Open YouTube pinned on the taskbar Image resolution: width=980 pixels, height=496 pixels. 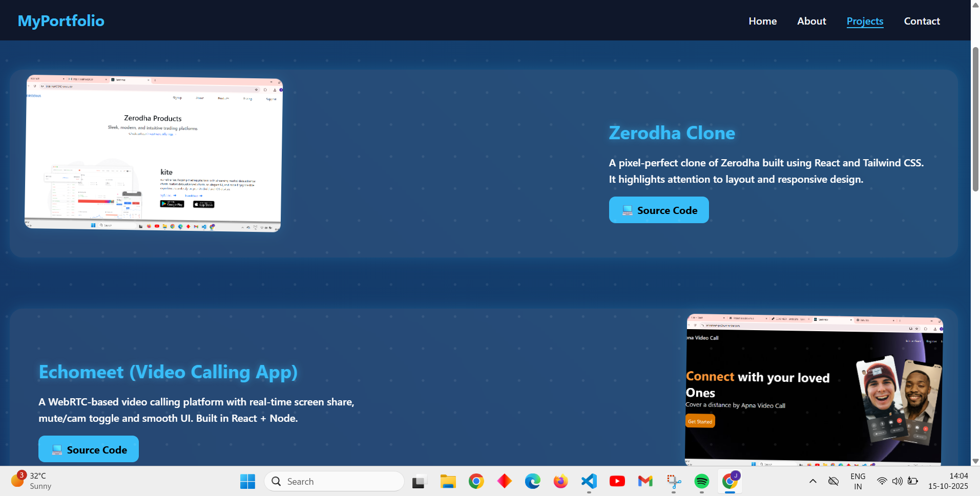click(x=617, y=481)
